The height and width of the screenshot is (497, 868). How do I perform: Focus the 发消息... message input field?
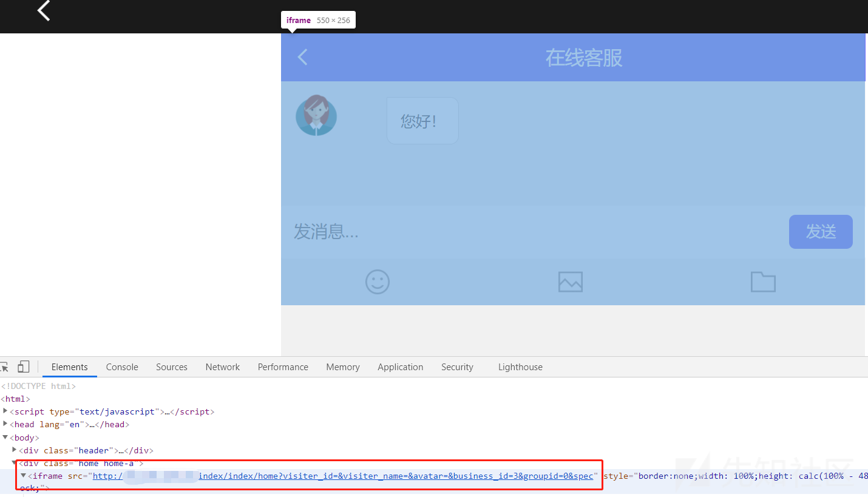pos(534,231)
